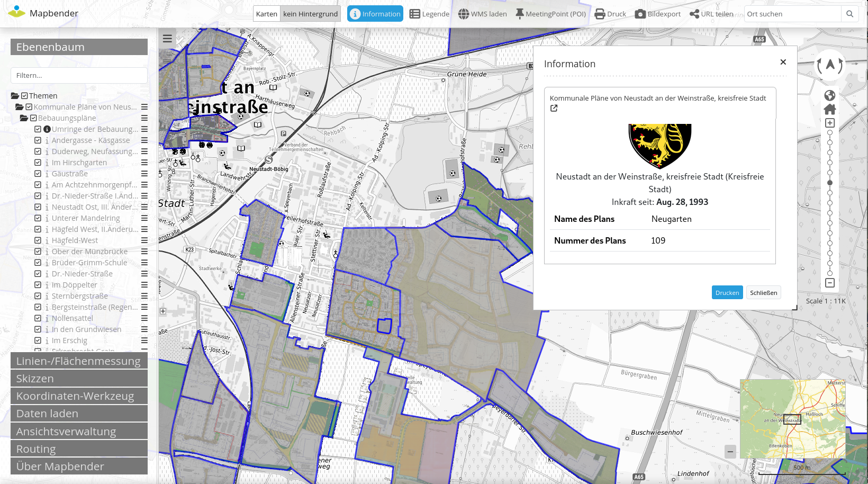Image resolution: width=868 pixels, height=484 pixels.
Task: Set zoom level via the scale slider dot
Action: coord(830,182)
